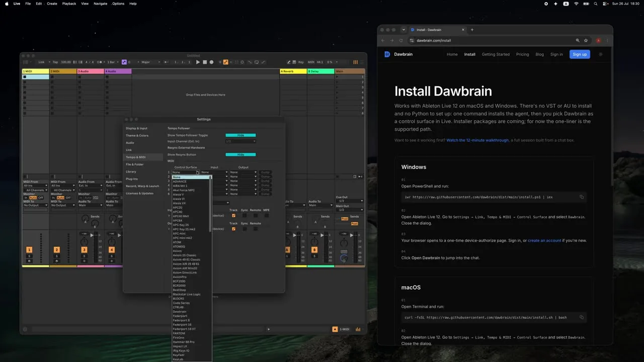Open the Input dropdown for control surface row 1
Image resolution: width=644 pixels, height=362 pixels.
pos(214,172)
